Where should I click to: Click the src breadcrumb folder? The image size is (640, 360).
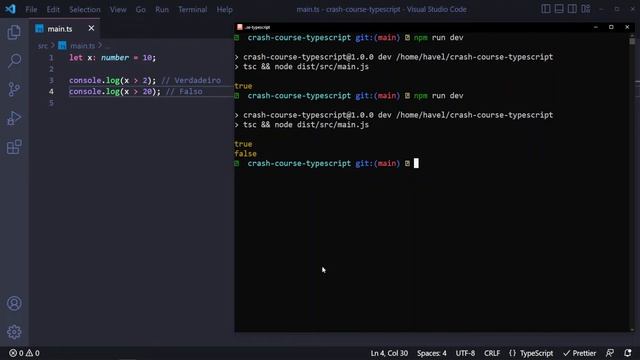[x=43, y=46]
